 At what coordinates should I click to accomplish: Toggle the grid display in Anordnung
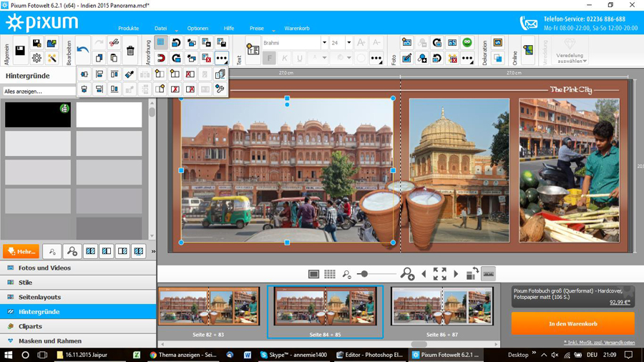tap(160, 43)
